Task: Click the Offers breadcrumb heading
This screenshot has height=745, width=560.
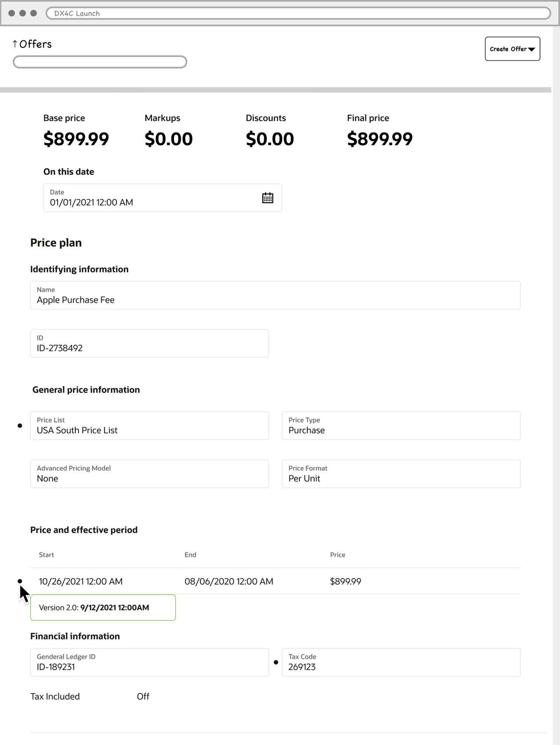Action: [x=35, y=44]
